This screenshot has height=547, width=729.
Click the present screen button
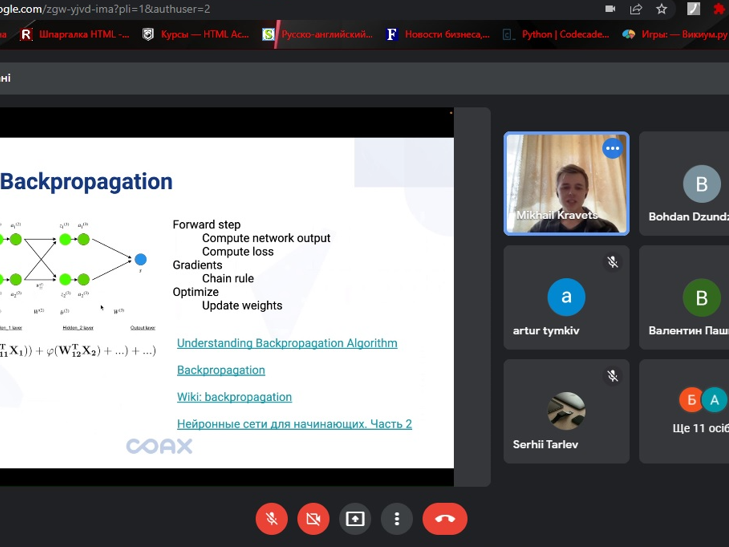[x=355, y=518]
